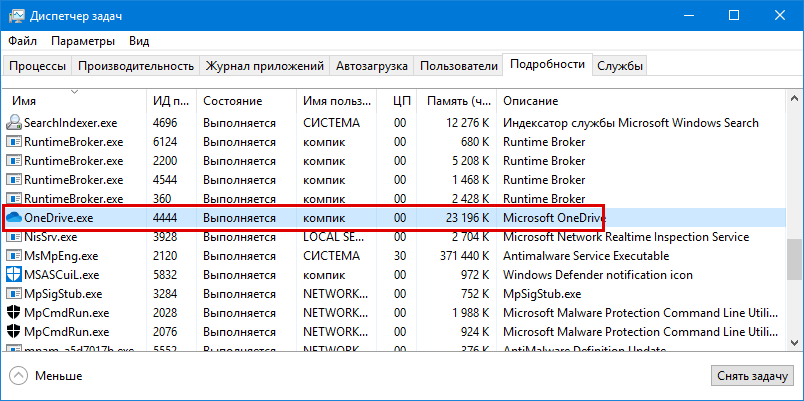The width and height of the screenshot is (804, 401).
Task: Click the MsMpEng.exe process icon
Action: coord(14,256)
